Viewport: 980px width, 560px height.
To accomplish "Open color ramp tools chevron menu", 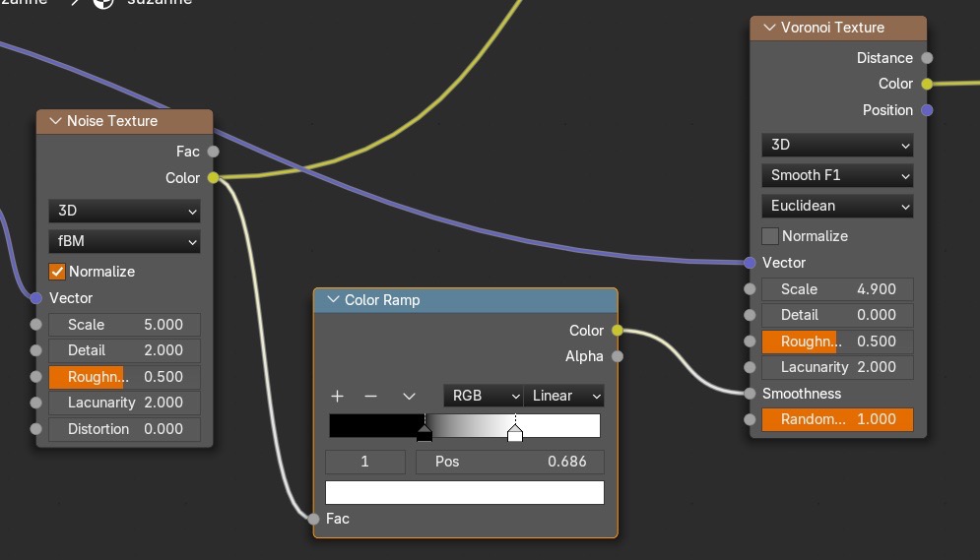I will pos(409,396).
